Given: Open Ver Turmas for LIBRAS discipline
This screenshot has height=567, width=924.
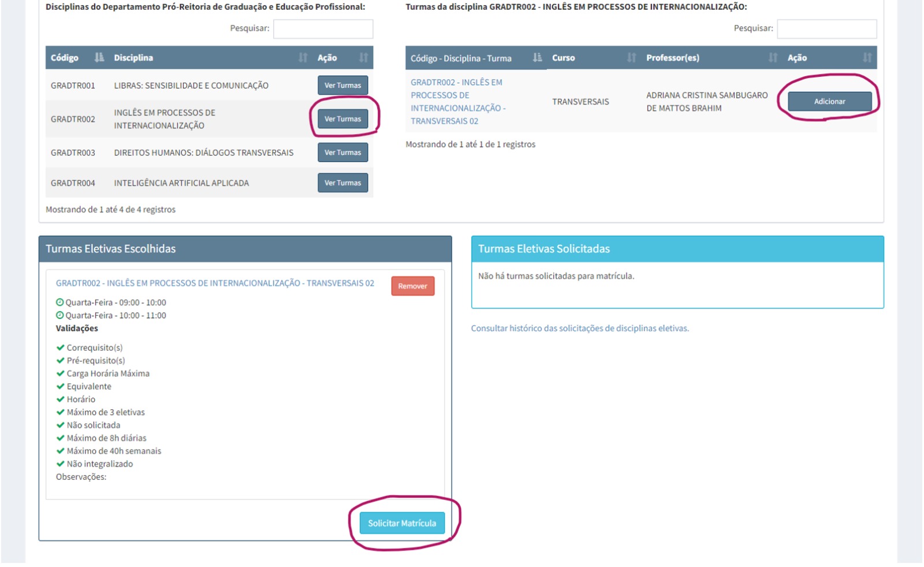Looking at the screenshot, I should 342,85.
